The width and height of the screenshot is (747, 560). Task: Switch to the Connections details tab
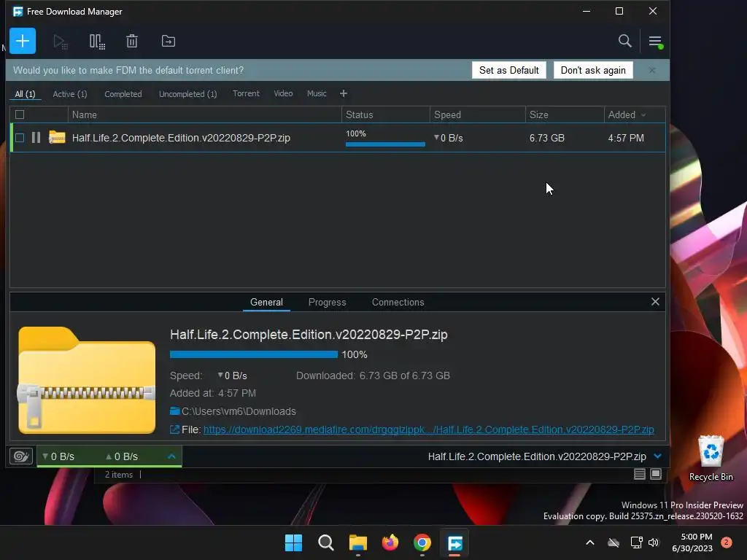[398, 302]
